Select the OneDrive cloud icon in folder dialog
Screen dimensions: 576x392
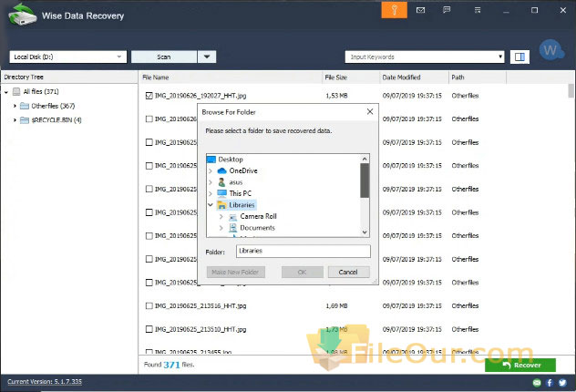221,170
